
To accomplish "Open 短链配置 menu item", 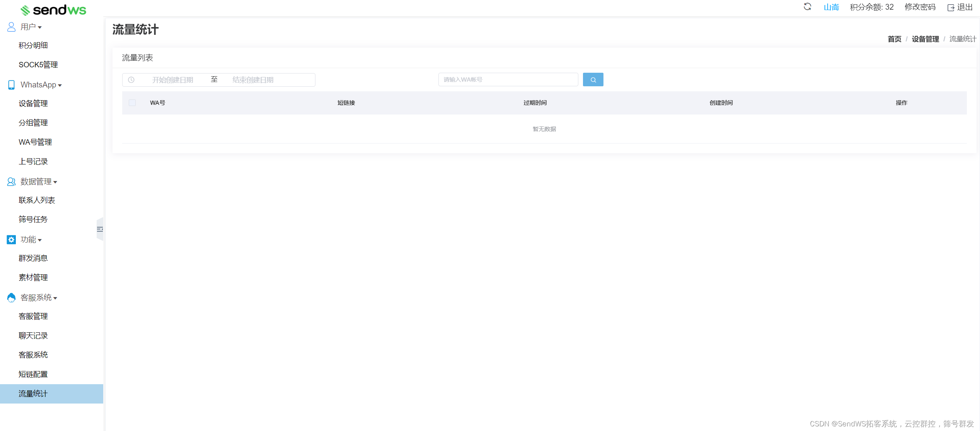I will click(33, 374).
